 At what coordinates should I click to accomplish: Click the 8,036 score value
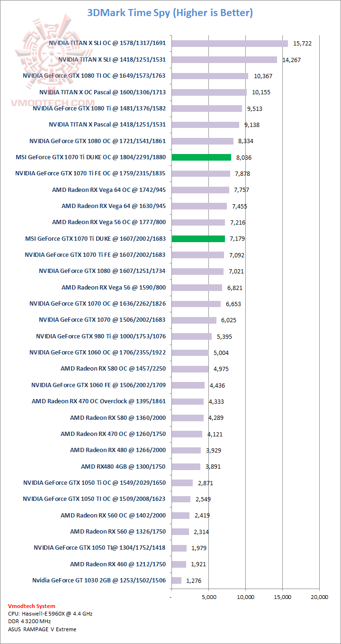point(241,157)
